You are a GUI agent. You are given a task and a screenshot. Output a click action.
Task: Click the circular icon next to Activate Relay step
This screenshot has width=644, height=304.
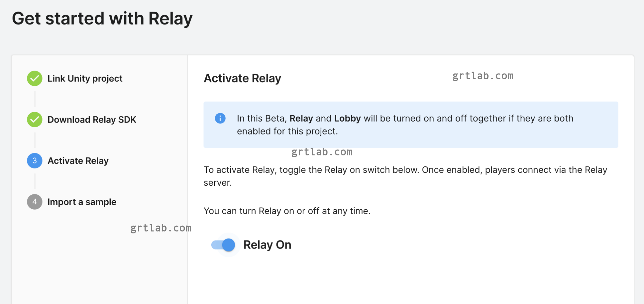tap(34, 161)
